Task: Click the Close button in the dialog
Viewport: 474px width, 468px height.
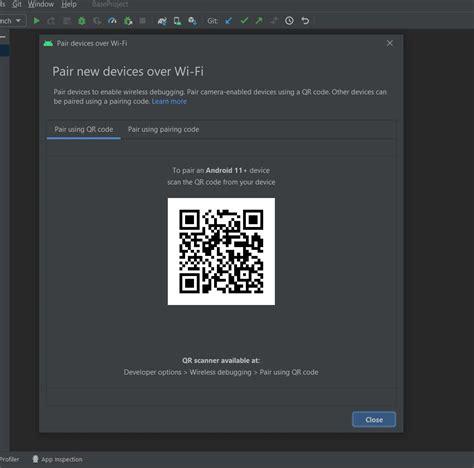Action: tap(374, 420)
